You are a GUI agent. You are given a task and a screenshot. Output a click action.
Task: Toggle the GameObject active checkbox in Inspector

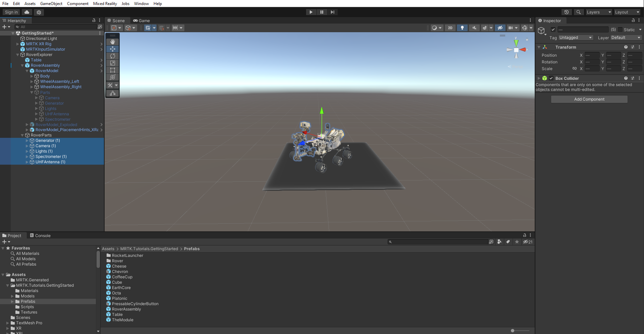553,30
